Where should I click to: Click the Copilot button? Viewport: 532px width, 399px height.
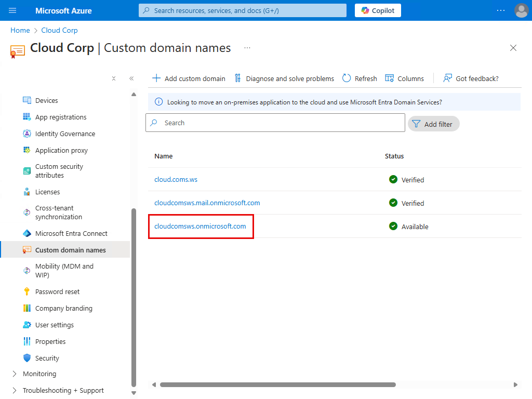[378, 10]
